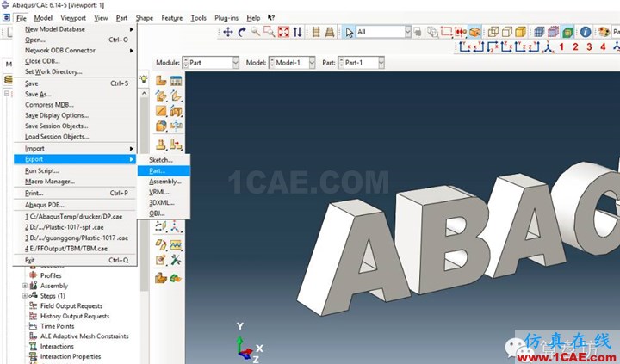Activate the Box Zoom tool
The height and width of the screenshot is (364, 620).
coord(270,32)
